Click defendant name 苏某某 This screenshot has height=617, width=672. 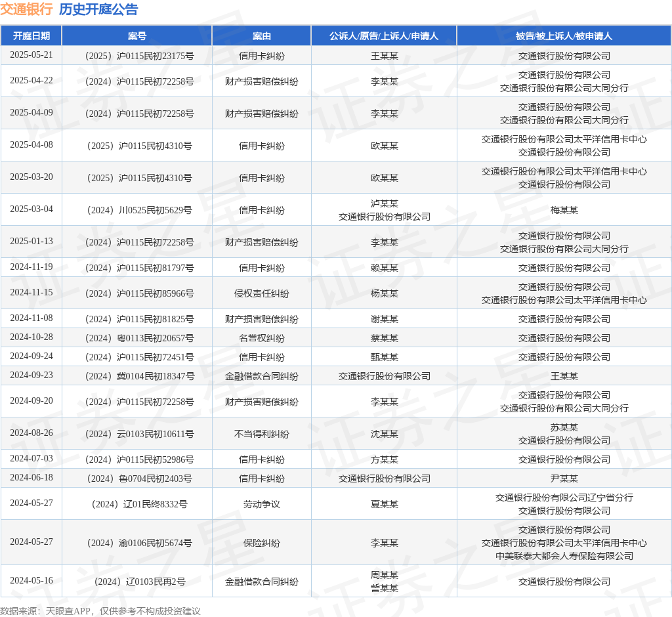click(564, 428)
